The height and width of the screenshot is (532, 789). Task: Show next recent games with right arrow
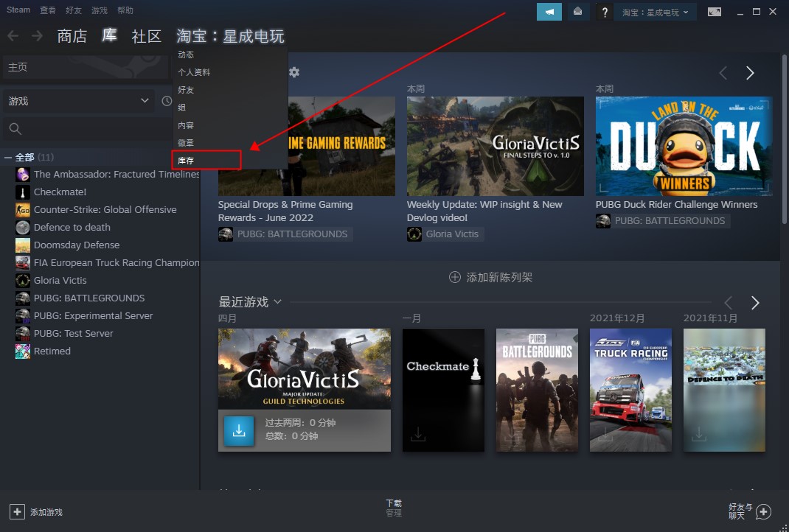(x=755, y=303)
